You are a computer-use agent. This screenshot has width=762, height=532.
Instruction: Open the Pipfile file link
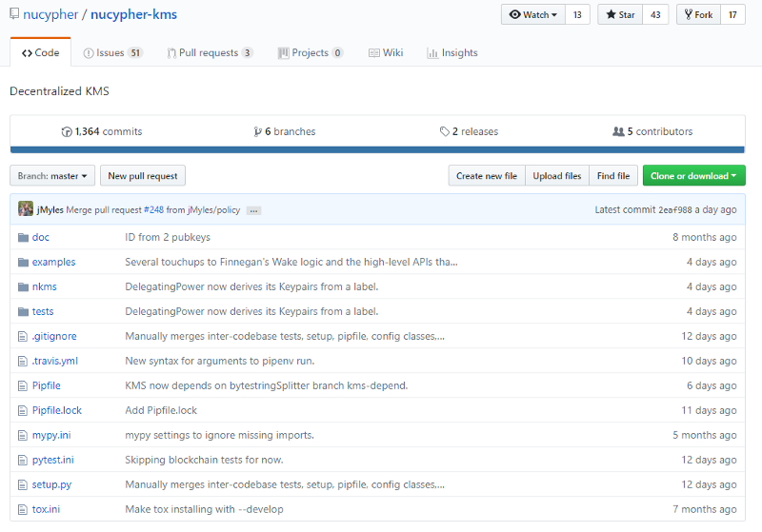[x=46, y=385]
